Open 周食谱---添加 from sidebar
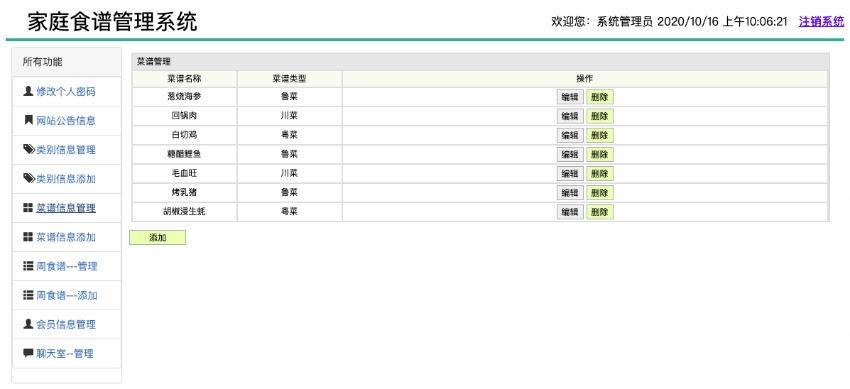The image size is (850, 389). 67,296
